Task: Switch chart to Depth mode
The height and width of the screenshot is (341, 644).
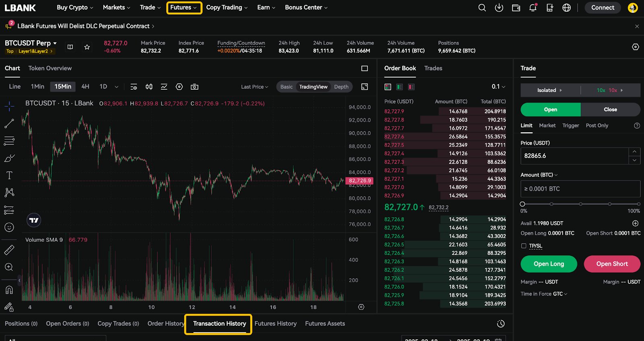Action: (x=341, y=87)
